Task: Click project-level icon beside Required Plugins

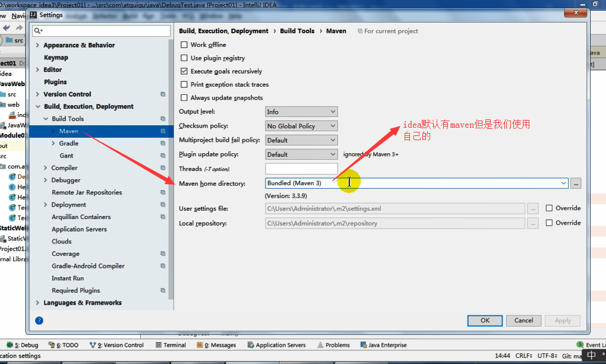Action: pyautogui.click(x=163, y=290)
